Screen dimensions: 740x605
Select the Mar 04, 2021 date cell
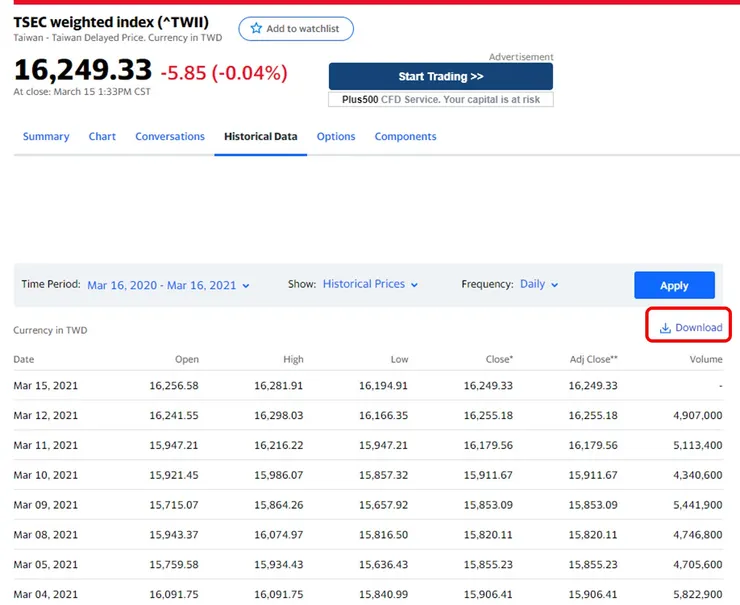click(46, 594)
